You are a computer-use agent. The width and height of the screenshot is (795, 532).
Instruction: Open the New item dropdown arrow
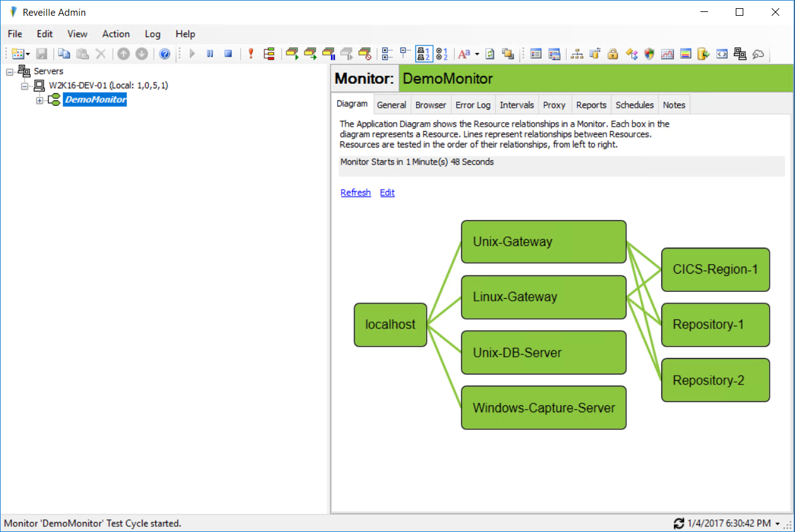coord(28,54)
